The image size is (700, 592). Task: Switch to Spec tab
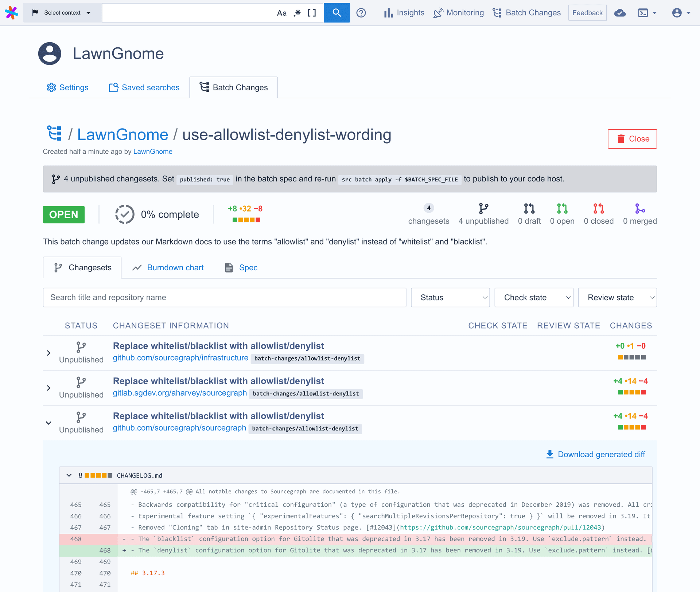coord(241,268)
